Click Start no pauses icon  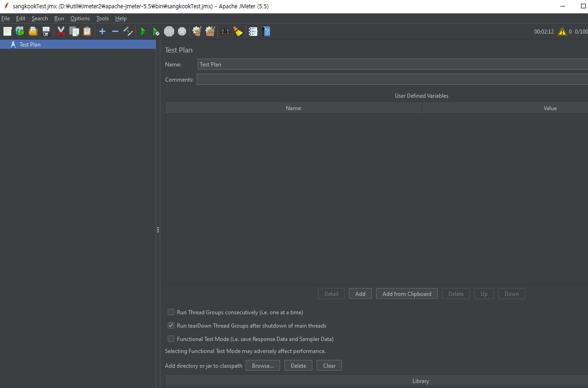click(x=156, y=31)
